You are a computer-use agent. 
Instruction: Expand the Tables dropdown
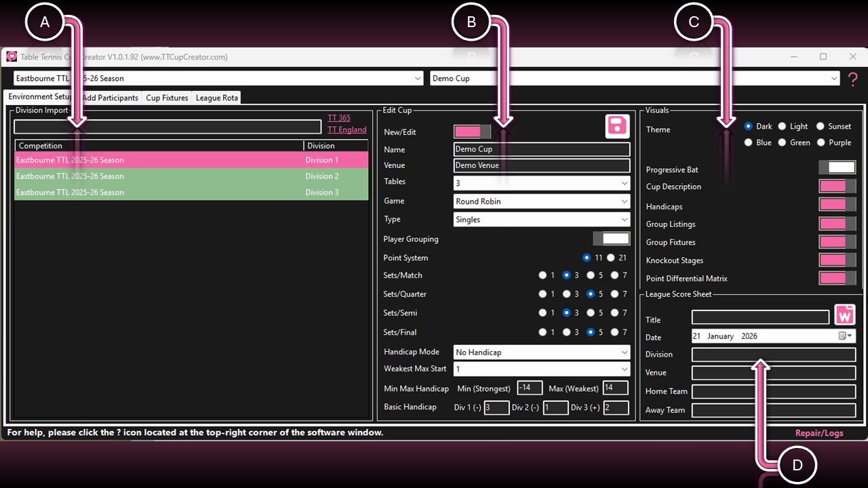click(542, 183)
